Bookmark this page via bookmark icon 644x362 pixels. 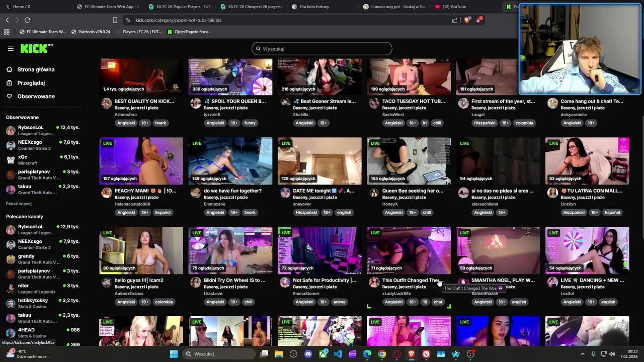click(x=115, y=20)
